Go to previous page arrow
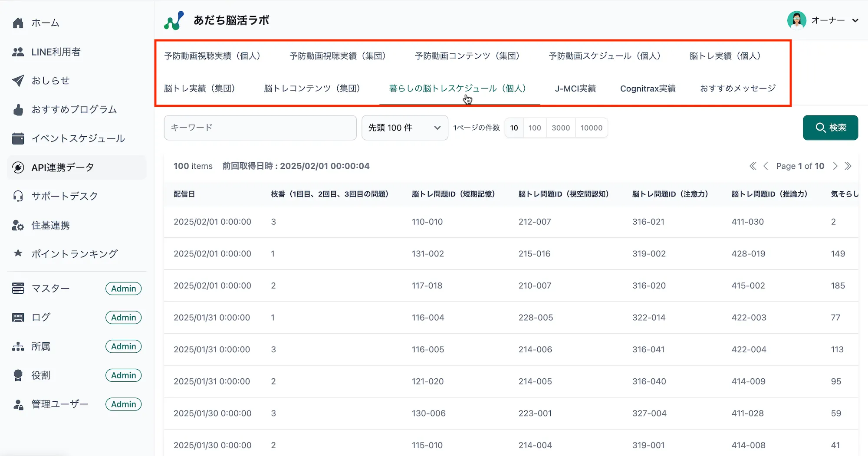Screen dimensions: 868x456 [766, 166]
